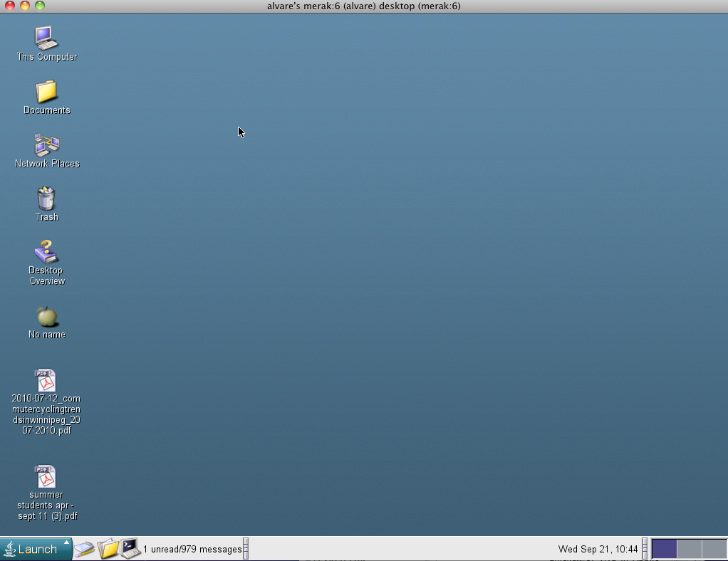Click the unread messages mail notifier
The width and height of the screenshot is (728, 561).
tap(192, 549)
